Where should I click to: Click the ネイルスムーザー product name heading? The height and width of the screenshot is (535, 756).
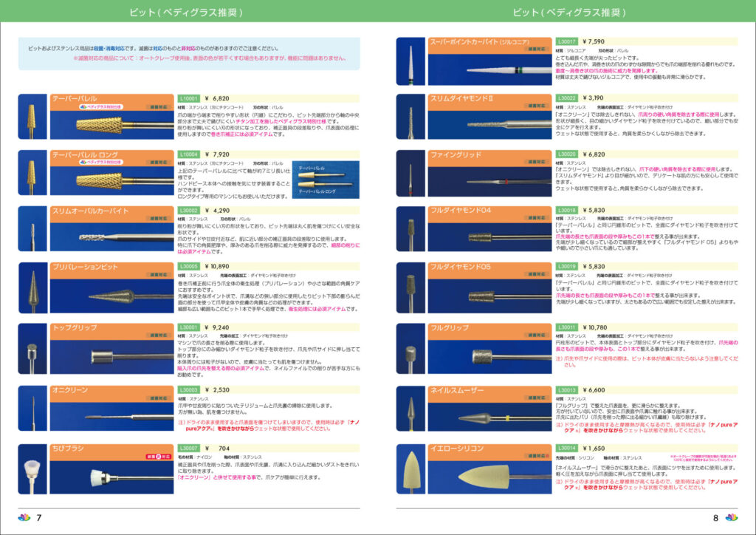coord(456,389)
